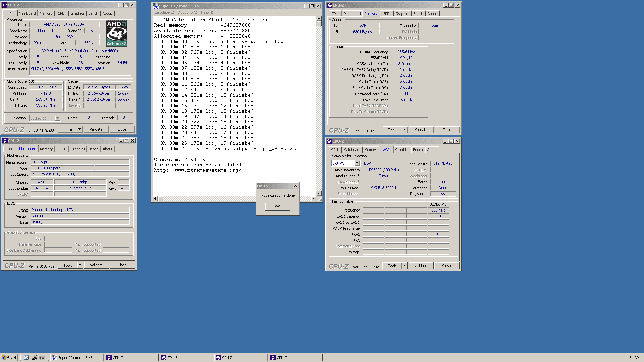644x362 pixels.
Task: Click the Part Number field CMX512-3200LL
Action: (384, 188)
